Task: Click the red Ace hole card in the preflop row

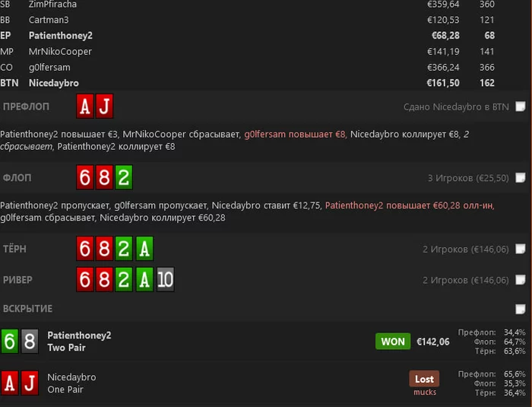Action: click(x=85, y=107)
